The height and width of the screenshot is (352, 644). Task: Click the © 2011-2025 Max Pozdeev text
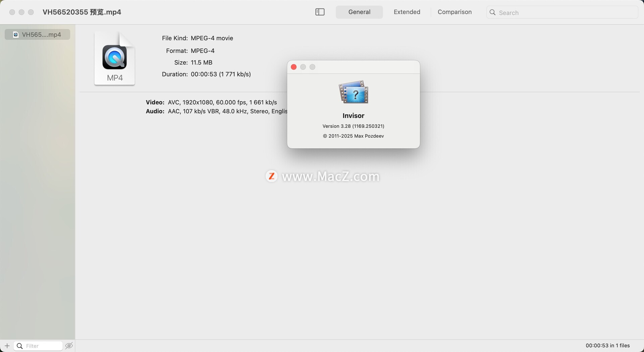pyautogui.click(x=354, y=136)
